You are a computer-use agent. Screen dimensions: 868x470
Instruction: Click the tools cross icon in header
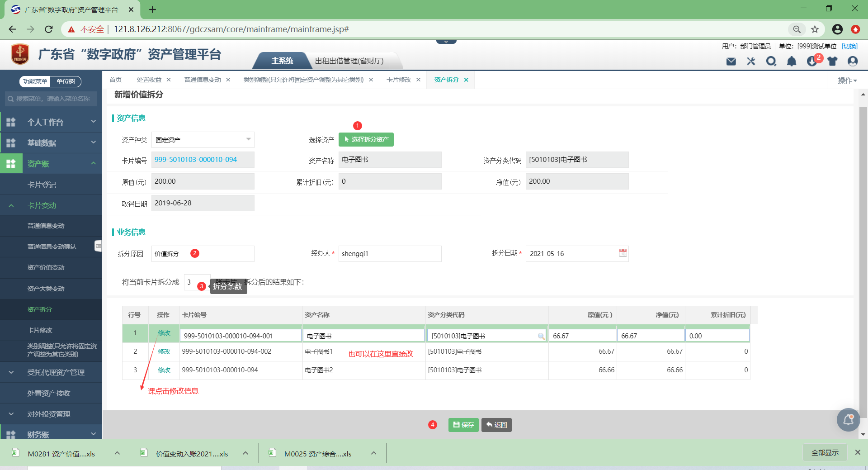[x=751, y=61]
